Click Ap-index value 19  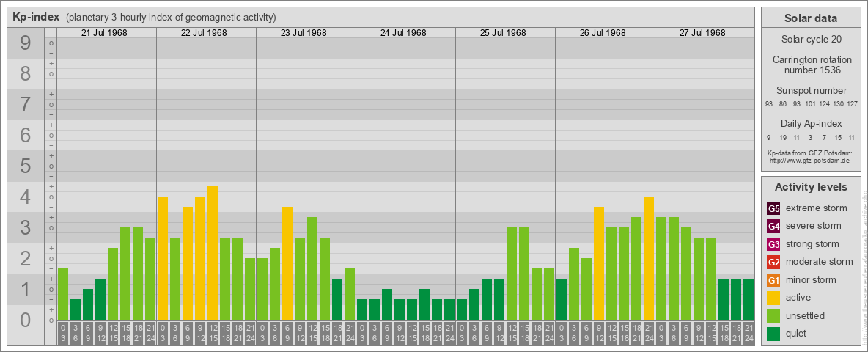click(x=782, y=137)
